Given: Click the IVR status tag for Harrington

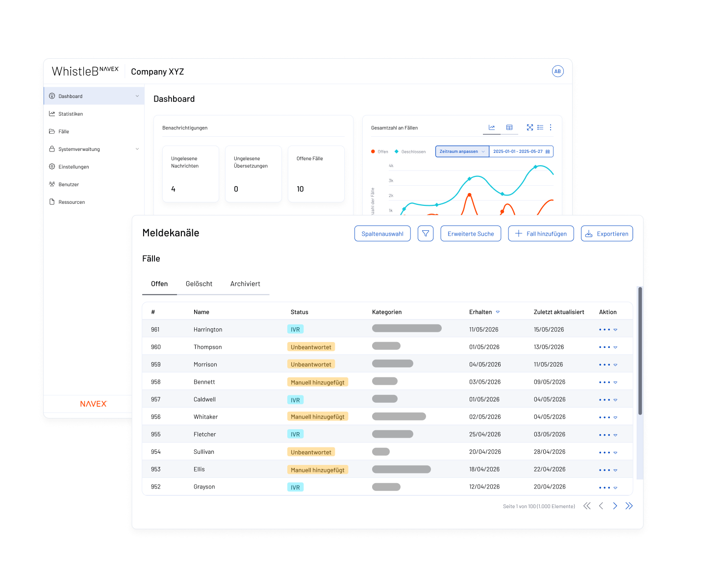Looking at the screenshot, I should click(x=295, y=330).
